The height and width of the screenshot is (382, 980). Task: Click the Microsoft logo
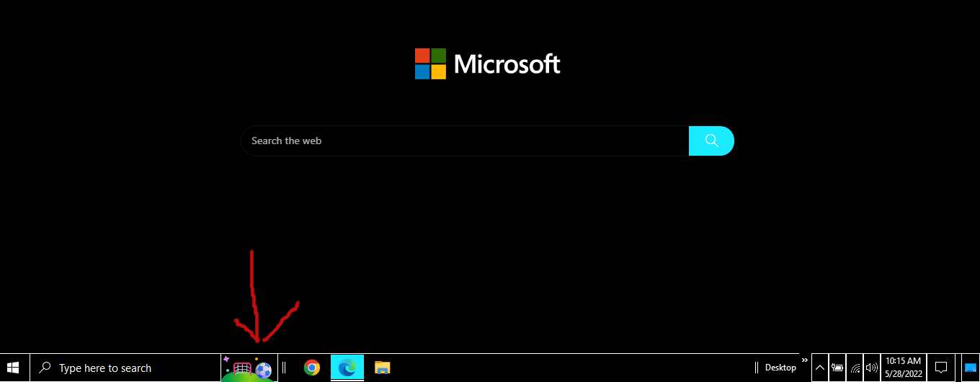[x=488, y=64]
